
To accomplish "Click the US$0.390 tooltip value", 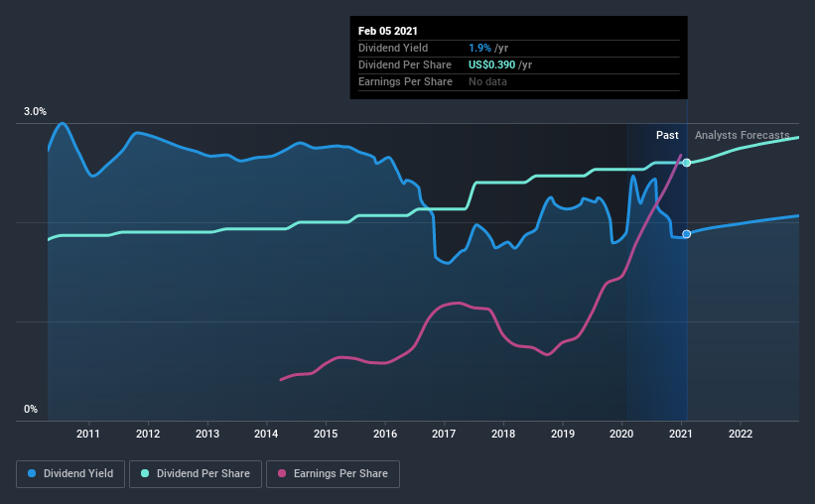I will (x=491, y=64).
